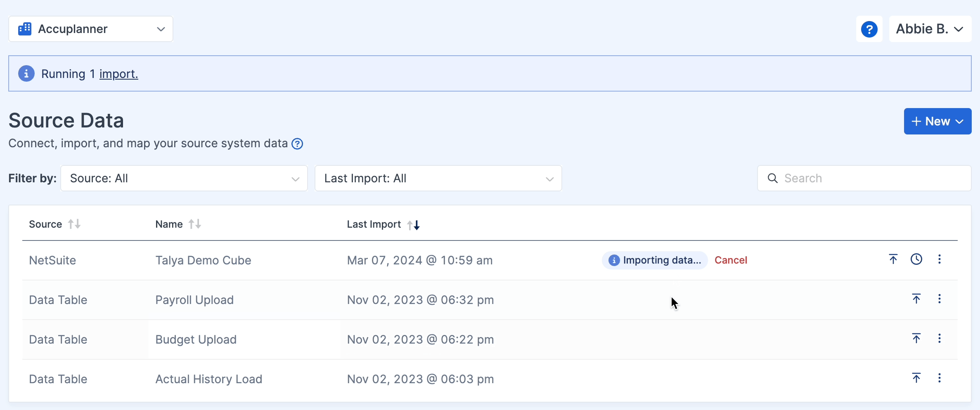The height and width of the screenshot is (410, 980).
Task: Click the import icon on Payroll Upload row
Action: click(x=916, y=299)
